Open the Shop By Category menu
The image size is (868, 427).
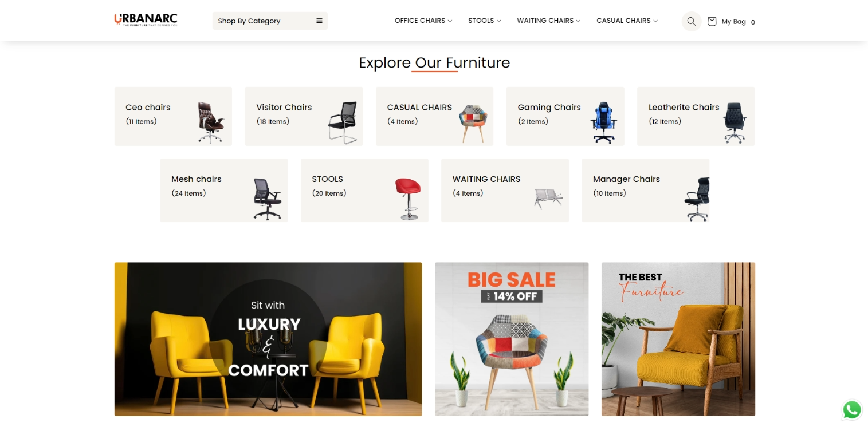tap(270, 21)
